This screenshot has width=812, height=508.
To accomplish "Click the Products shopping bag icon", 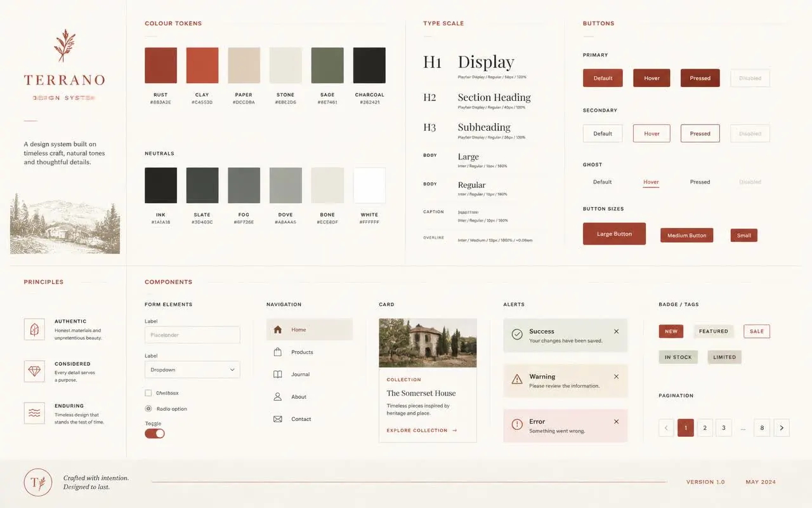I will click(x=277, y=352).
